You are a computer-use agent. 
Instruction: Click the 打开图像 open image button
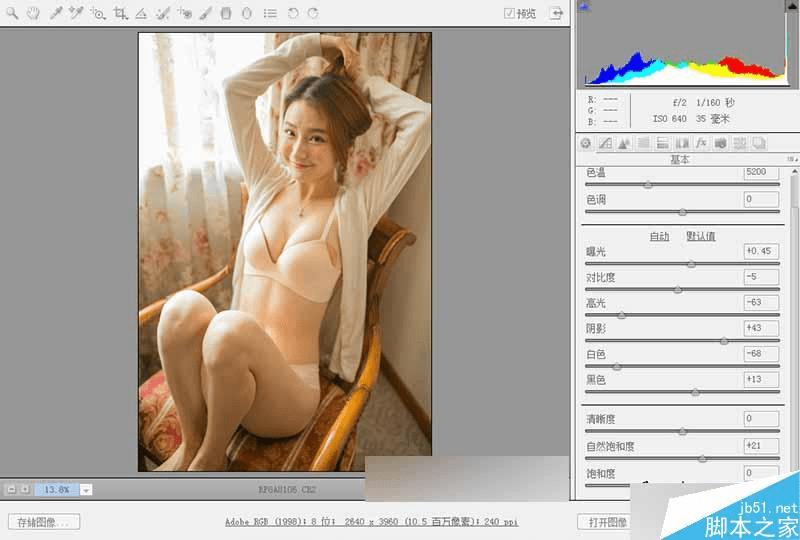pos(606,522)
